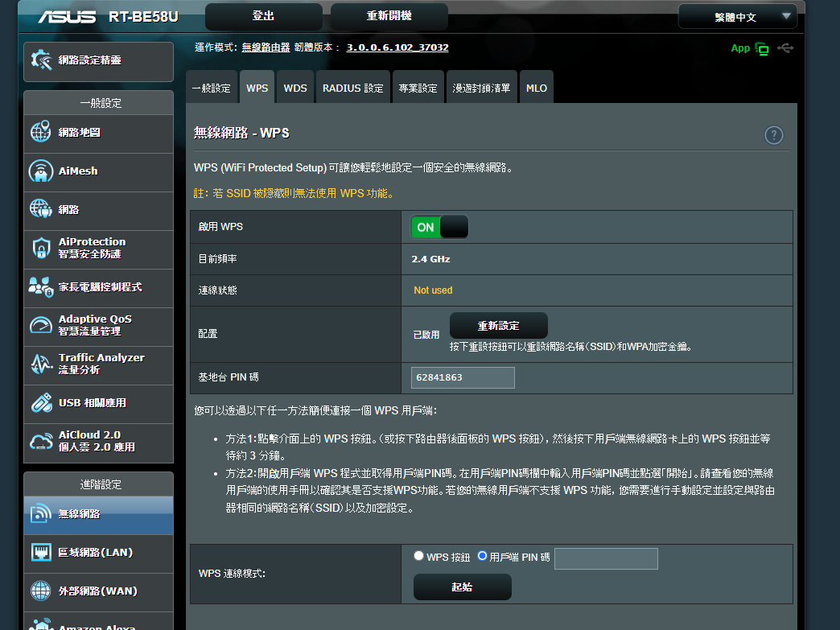Image resolution: width=840 pixels, height=630 pixels.
Task: Click the App link at top right
Action: tap(740, 48)
